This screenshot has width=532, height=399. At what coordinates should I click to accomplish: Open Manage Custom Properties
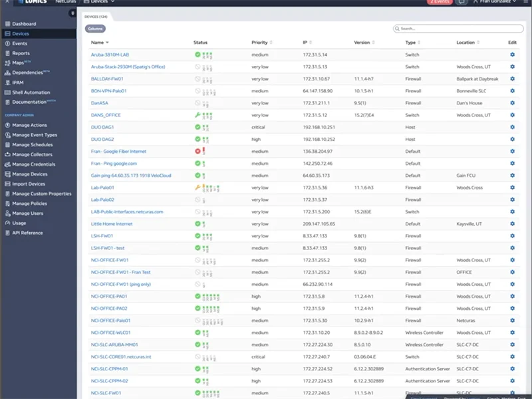pyautogui.click(x=42, y=194)
